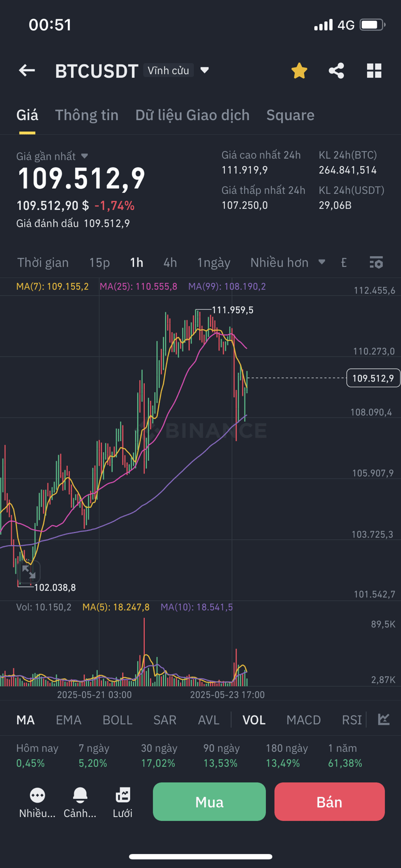401x868 pixels.
Task: Open the share icon
Action: click(337, 71)
